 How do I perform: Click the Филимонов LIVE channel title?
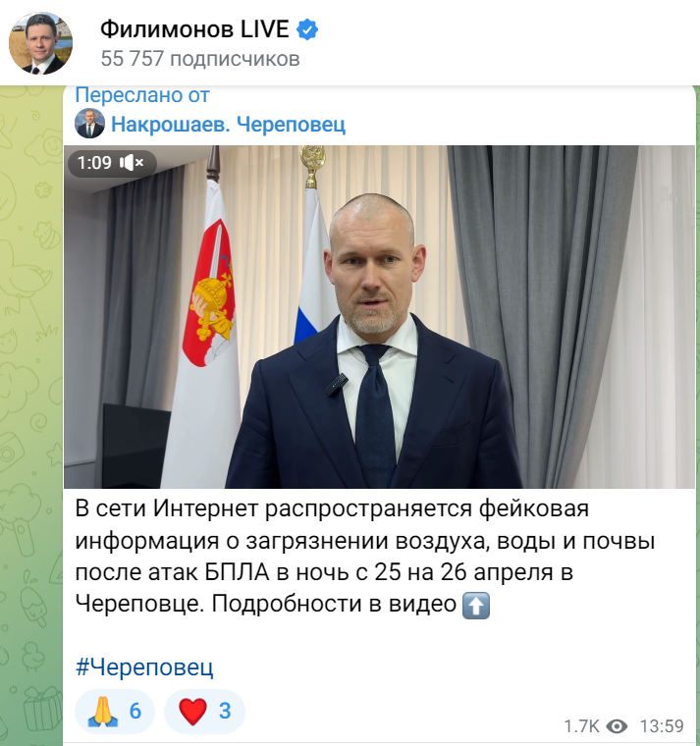coord(194,29)
